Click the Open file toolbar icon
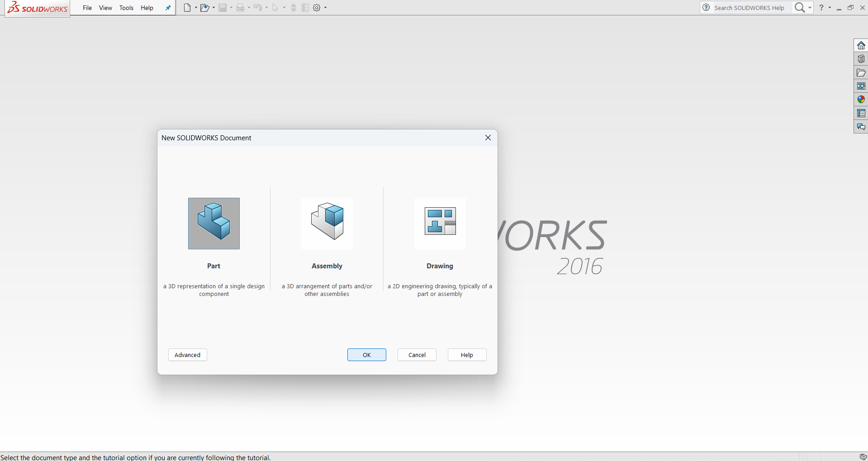The height and width of the screenshot is (462, 868). point(205,8)
